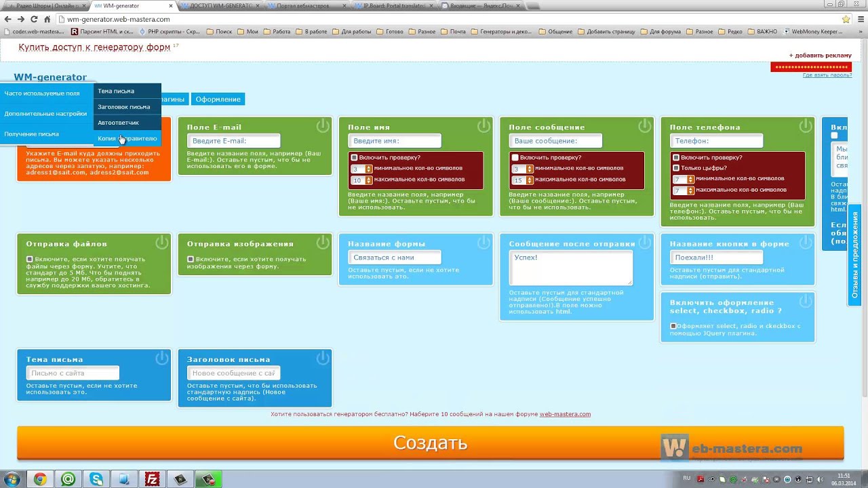Open the Почта bookmarks folder
The height and width of the screenshot is (488, 868).
[x=454, y=31]
